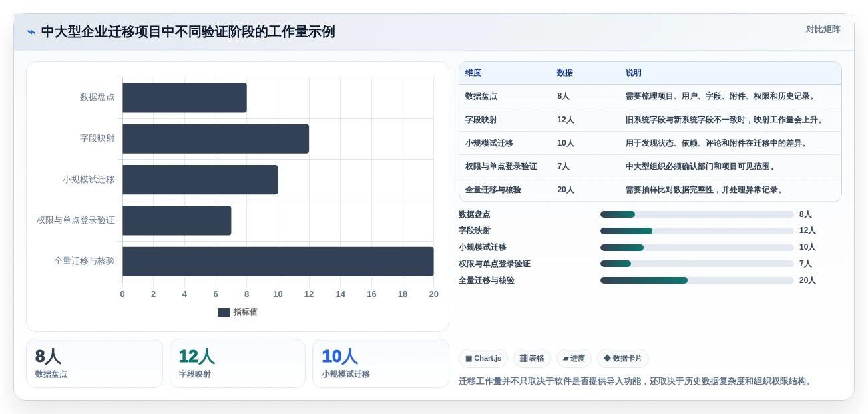Click the 10人 value in the table
Image resolution: width=868 pixels, height=414 pixels.
pos(566,143)
